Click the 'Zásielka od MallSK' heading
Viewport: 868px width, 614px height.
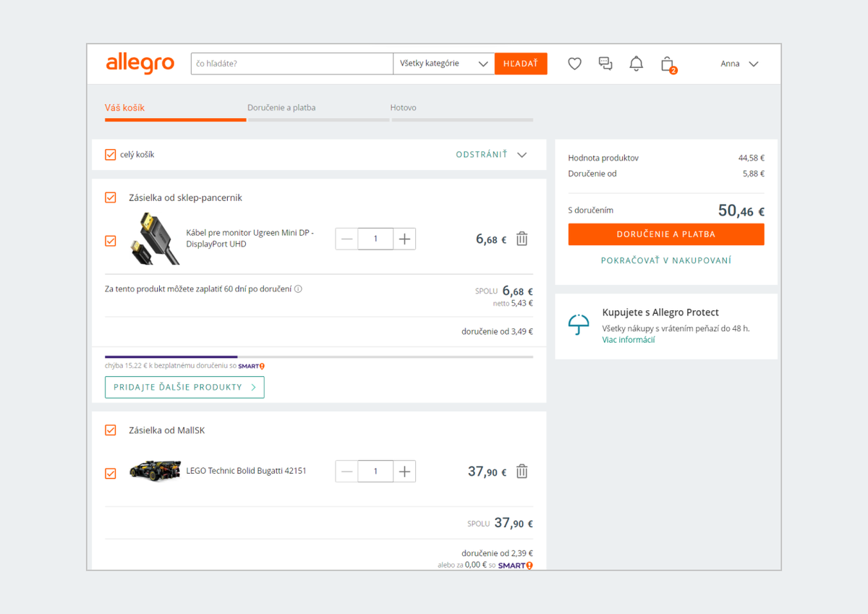pyautogui.click(x=167, y=430)
